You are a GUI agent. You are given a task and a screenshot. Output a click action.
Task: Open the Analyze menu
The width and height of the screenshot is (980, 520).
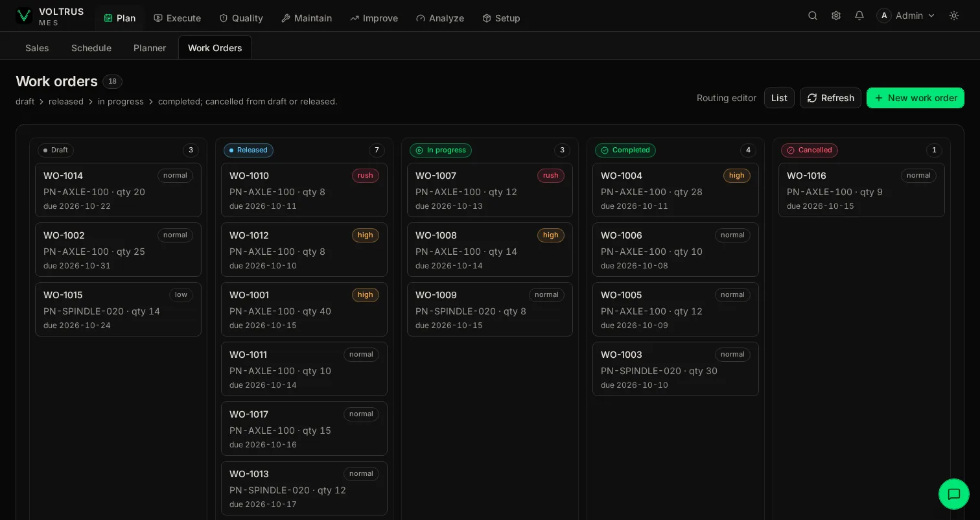pos(440,18)
